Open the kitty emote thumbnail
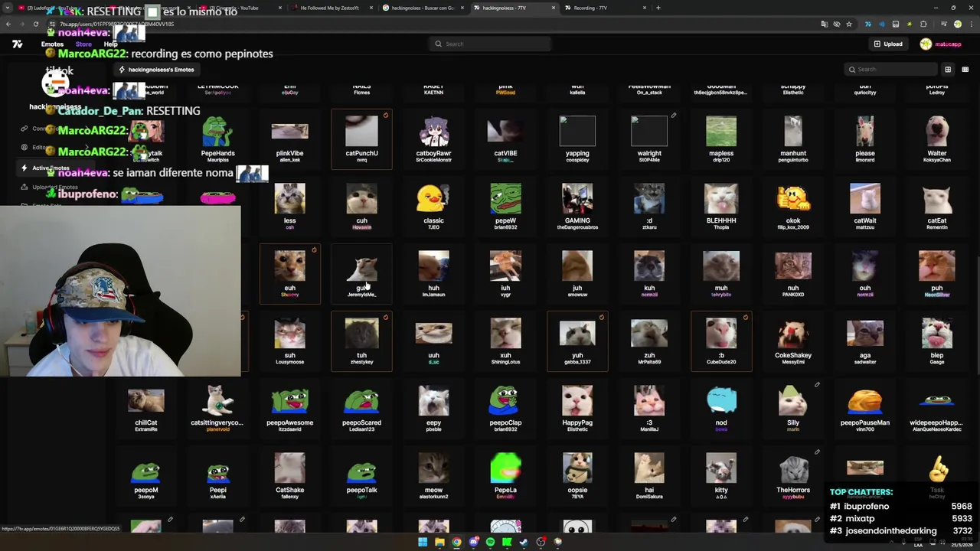980x551 pixels. click(721, 468)
